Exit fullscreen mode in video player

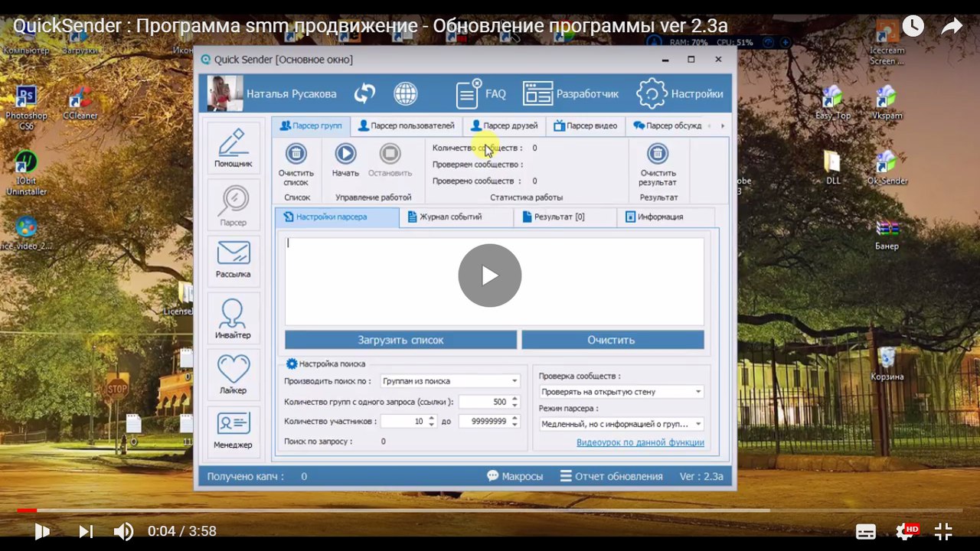click(x=943, y=531)
